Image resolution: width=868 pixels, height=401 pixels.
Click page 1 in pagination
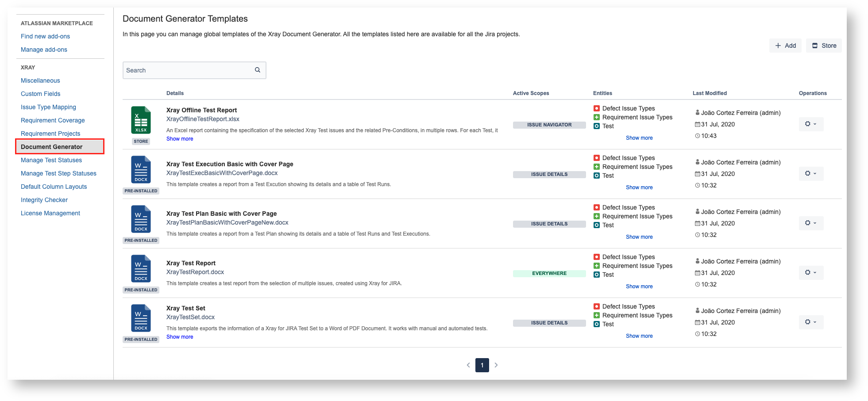(x=482, y=365)
